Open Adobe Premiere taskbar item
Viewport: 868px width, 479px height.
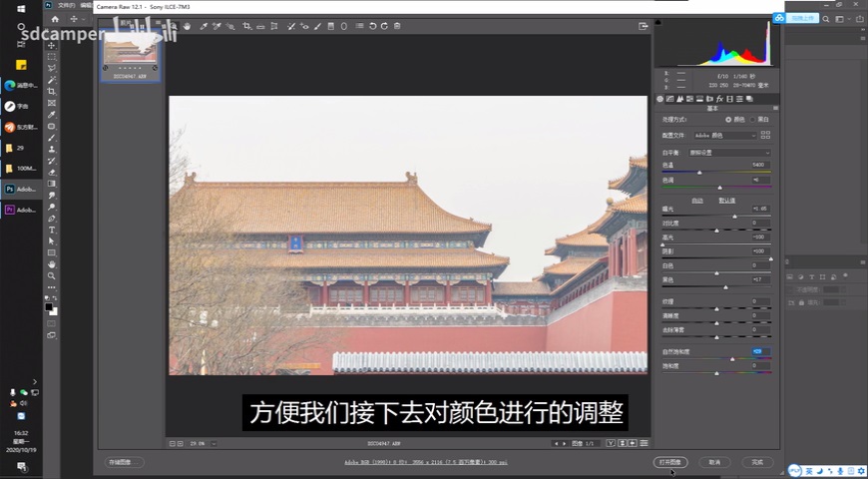pos(21,210)
